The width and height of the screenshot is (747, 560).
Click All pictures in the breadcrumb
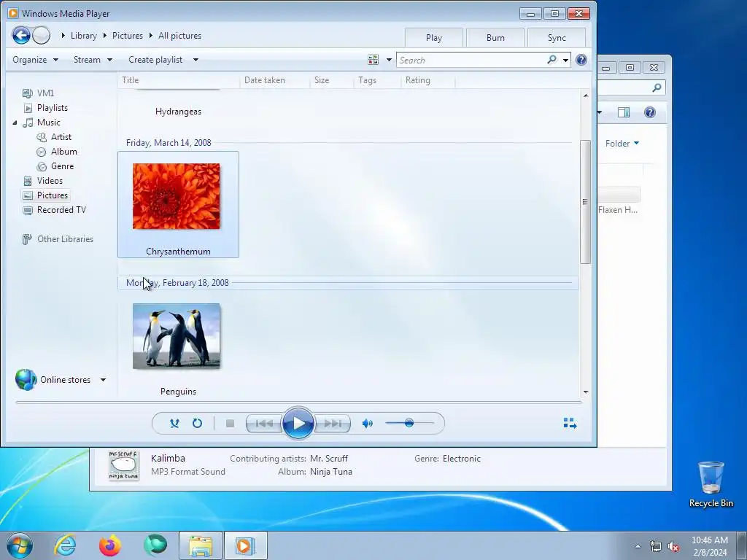tap(179, 36)
